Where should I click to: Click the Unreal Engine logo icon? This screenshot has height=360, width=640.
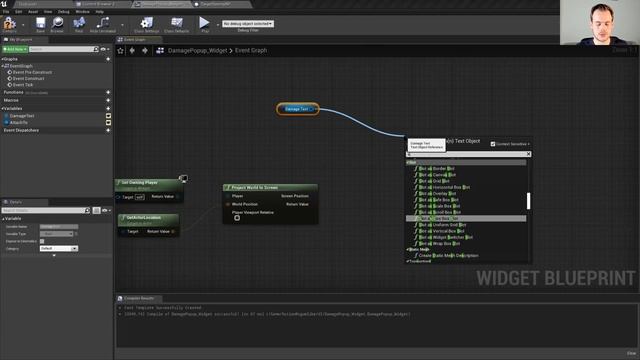pyautogui.click(x=4, y=4)
